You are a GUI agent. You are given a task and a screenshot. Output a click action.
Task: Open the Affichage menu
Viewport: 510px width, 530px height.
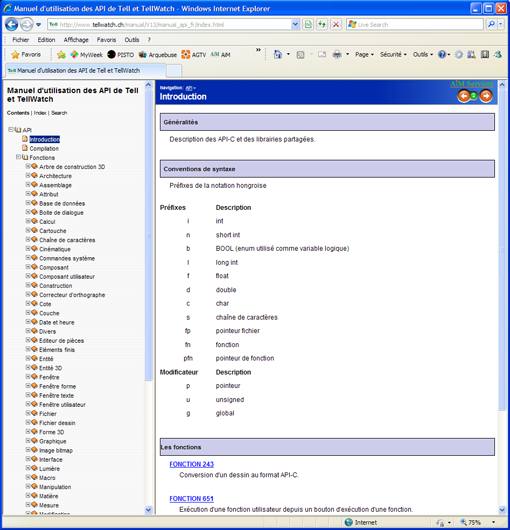[76, 40]
